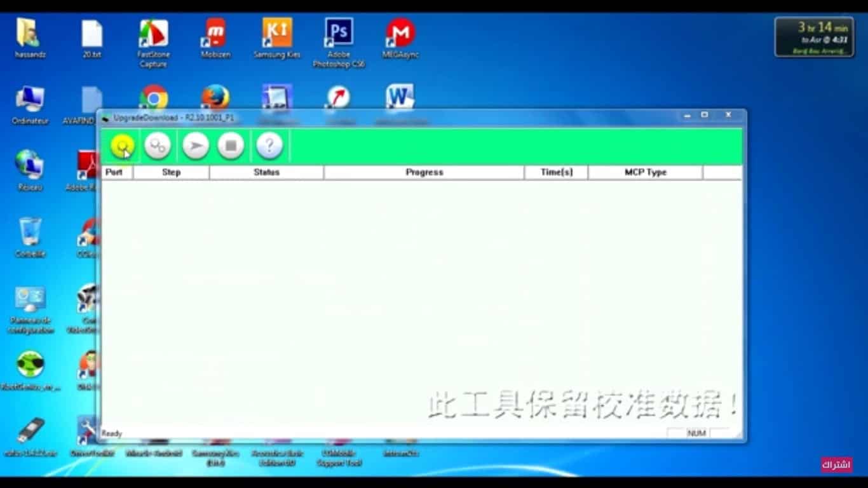The height and width of the screenshot is (488, 868).
Task: Select the Adobe Photoshop CS6 shortcut
Action: point(339,43)
